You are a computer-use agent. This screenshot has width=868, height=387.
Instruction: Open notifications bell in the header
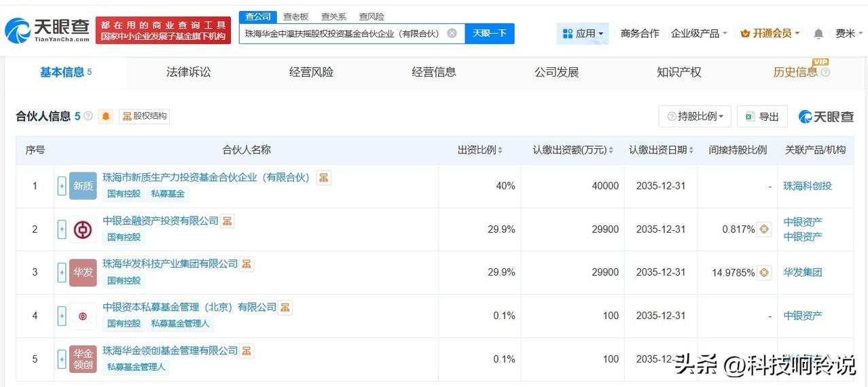(818, 33)
